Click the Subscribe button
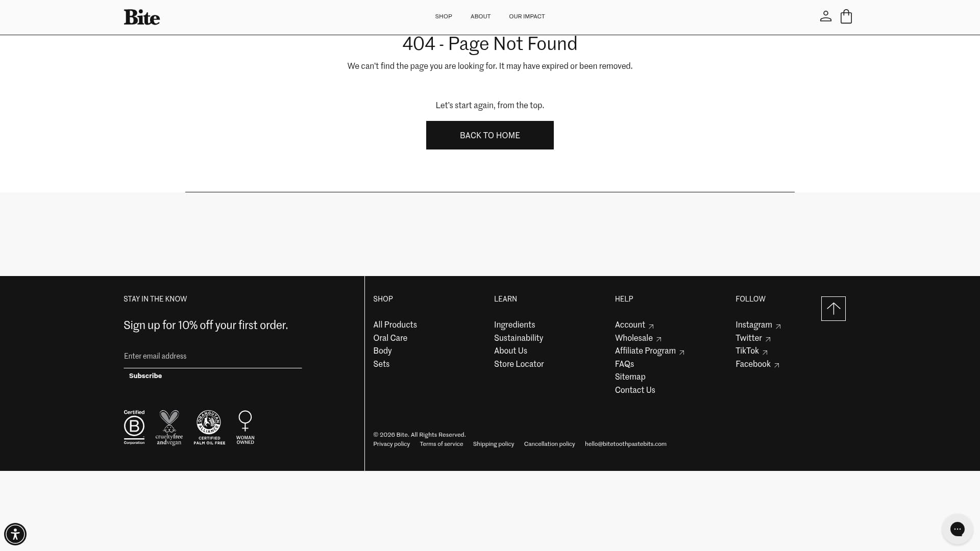980x551 pixels. pos(145,376)
